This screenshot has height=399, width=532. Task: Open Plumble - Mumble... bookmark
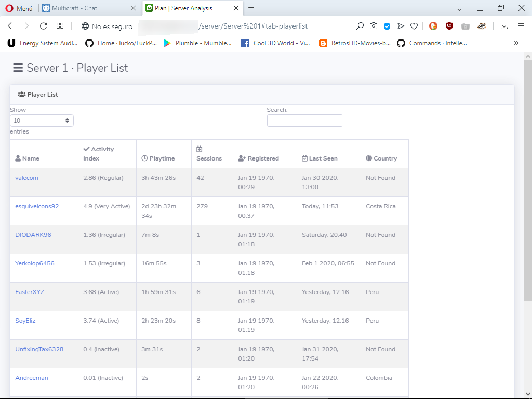(x=197, y=43)
